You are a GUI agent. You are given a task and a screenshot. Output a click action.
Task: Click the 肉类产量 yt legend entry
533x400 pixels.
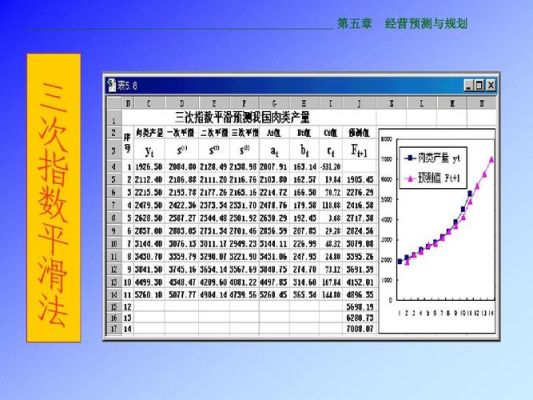pos(432,158)
